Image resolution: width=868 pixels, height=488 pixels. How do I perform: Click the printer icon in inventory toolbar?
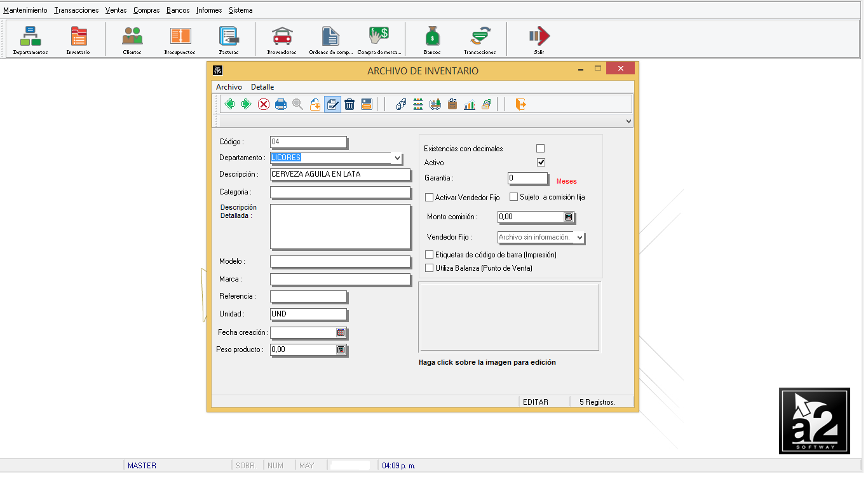click(281, 104)
